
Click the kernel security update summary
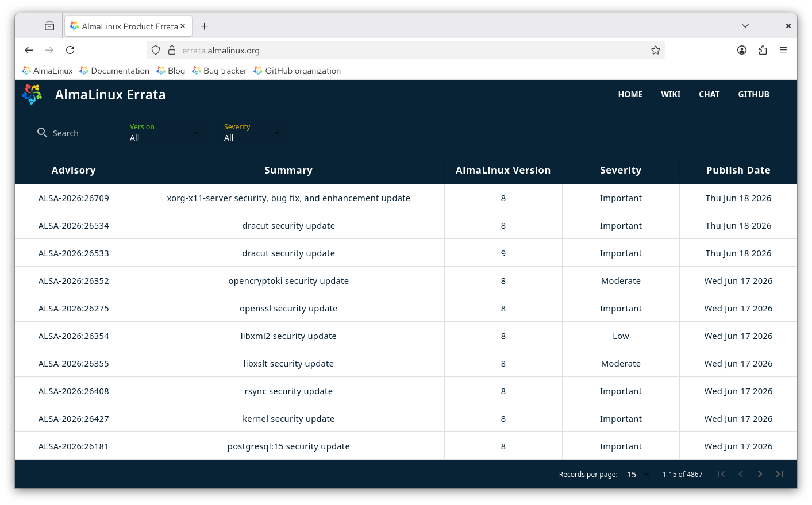pyautogui.click(x=288, y=419)
